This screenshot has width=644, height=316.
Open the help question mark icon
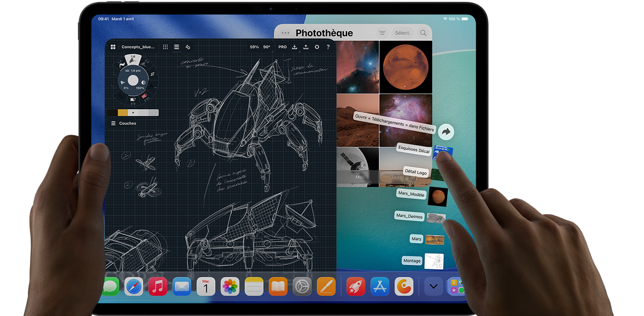click(328, 47)
